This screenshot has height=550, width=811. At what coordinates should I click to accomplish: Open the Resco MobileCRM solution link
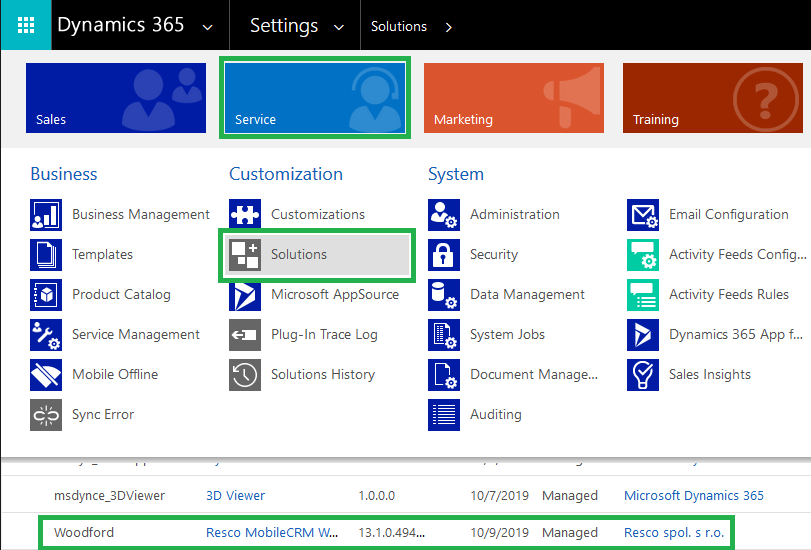pos(272,533)
